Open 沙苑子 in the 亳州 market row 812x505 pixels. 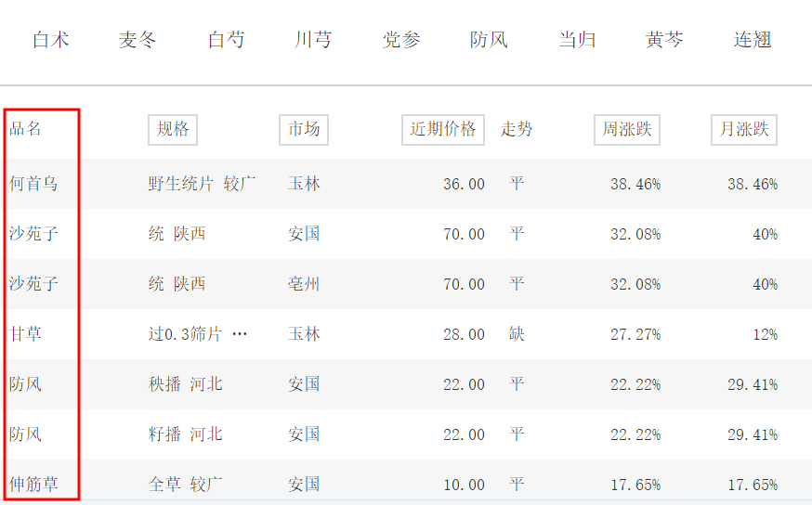point(33,284)
